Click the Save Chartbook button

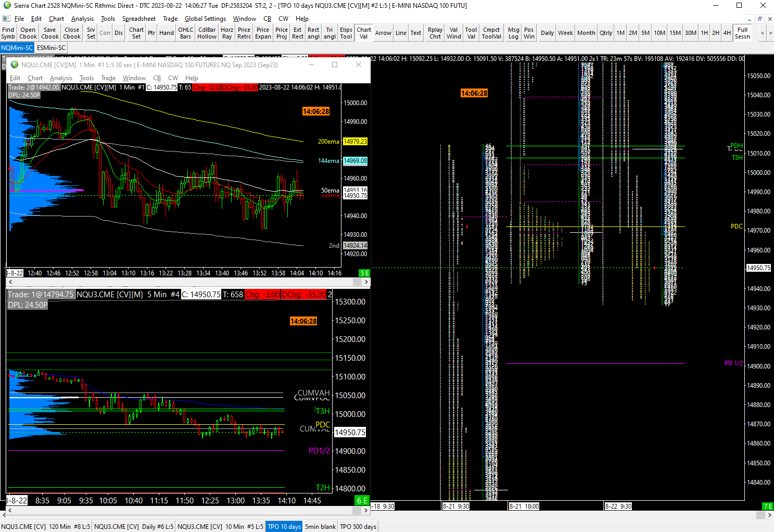coord(50,33)
